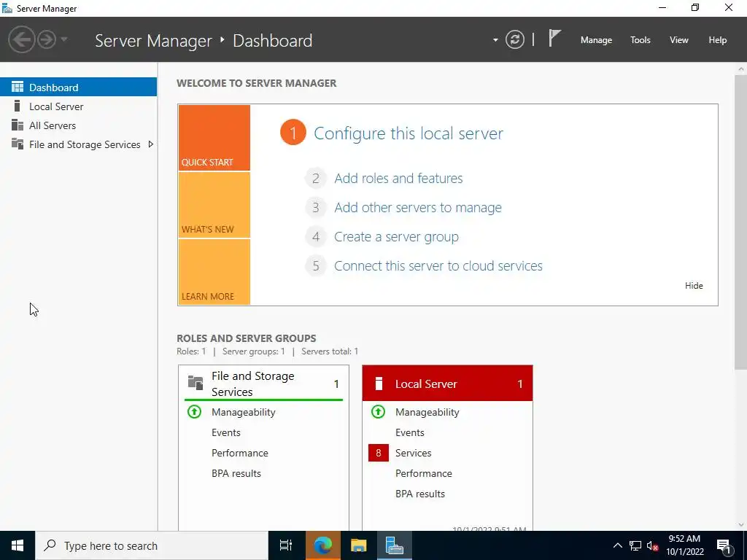747x560 pixels.
Task: Click Events in Local Server tile
Action: pos(410,432)
